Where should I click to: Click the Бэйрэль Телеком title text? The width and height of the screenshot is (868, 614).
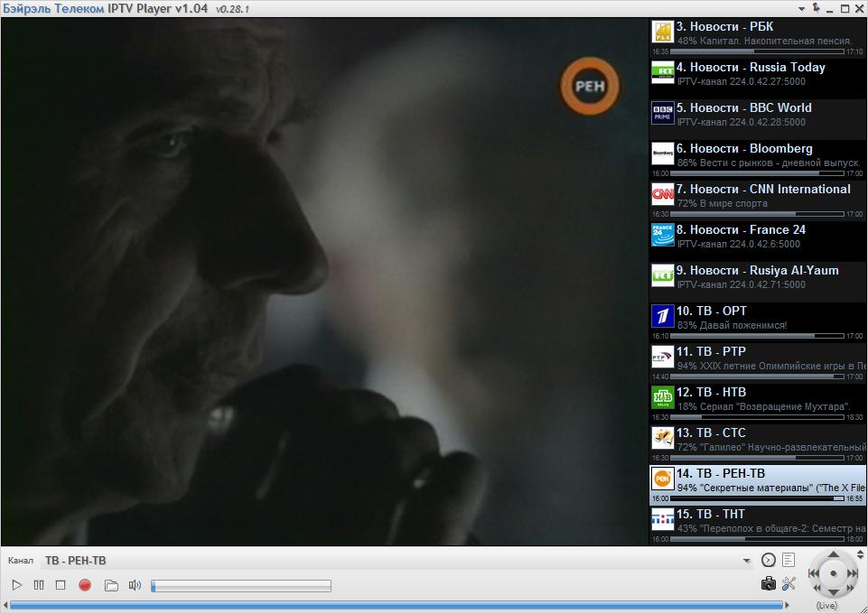[53, 9]
